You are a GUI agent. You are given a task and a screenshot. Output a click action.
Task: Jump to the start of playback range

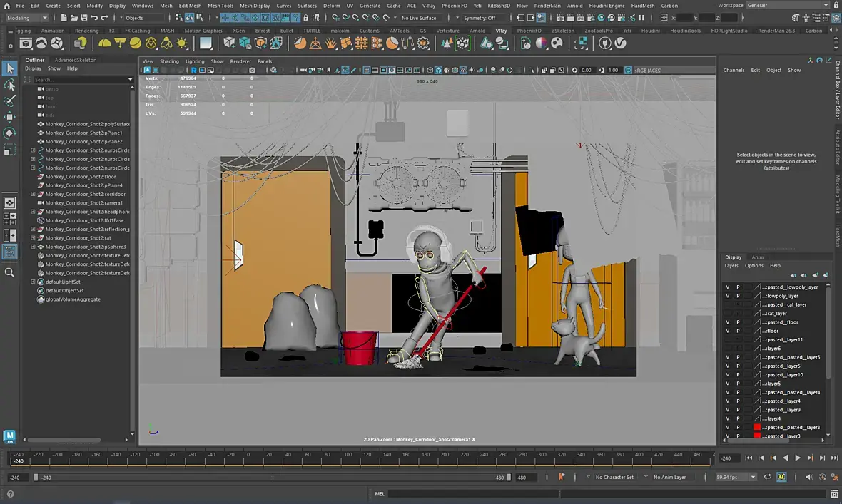click(749, 458)
